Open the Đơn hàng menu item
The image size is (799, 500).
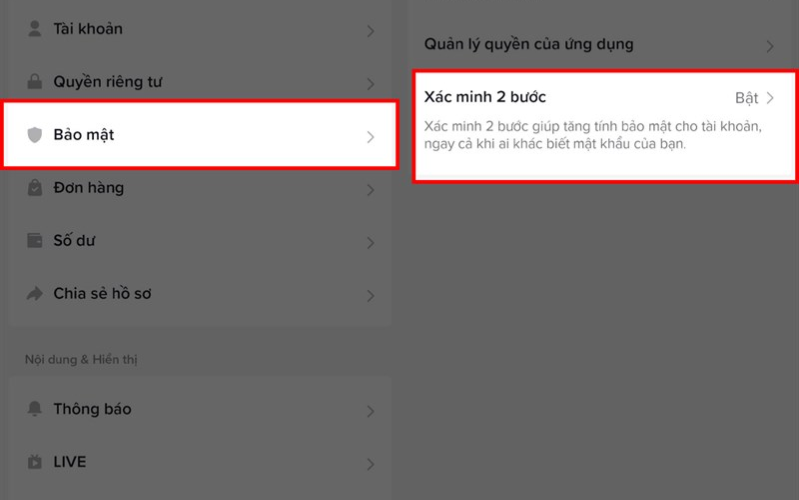(89, 188)
